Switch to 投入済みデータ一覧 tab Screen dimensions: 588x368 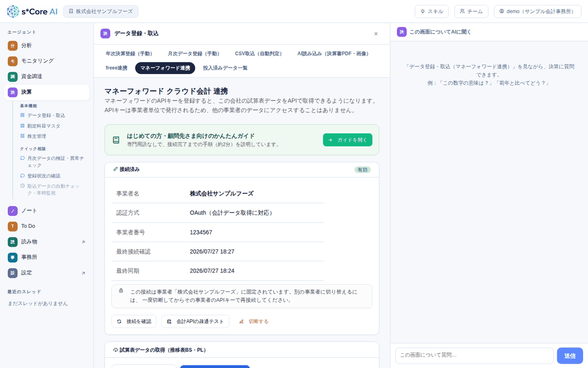(225, 68)
